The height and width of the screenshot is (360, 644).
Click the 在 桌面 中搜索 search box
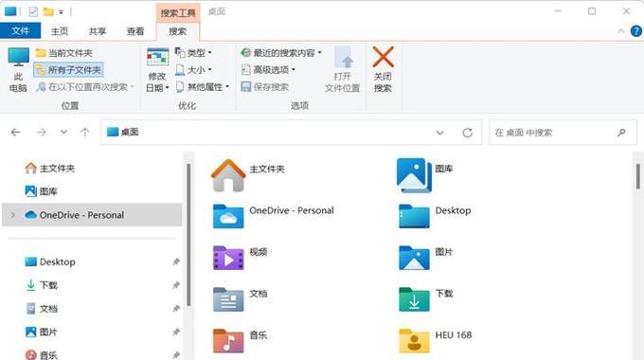563,133
